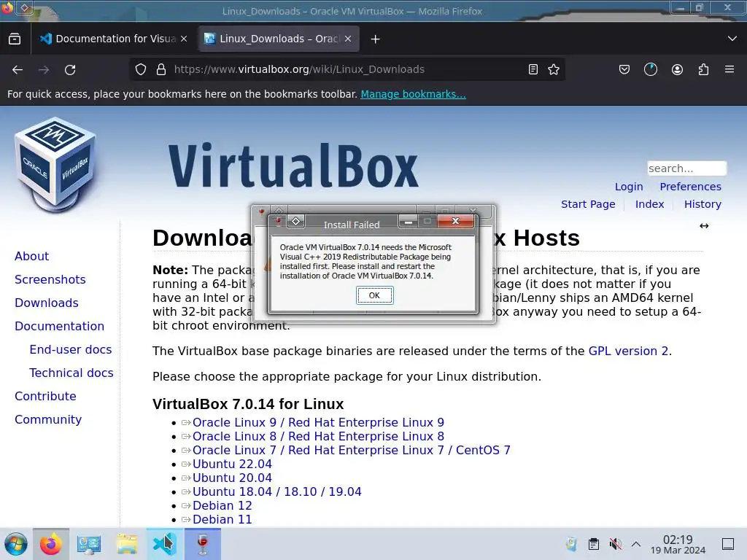This screenshot has height=560, width=747.
Task: Open End-user docs sidebar link
Action: click(71, 349)
